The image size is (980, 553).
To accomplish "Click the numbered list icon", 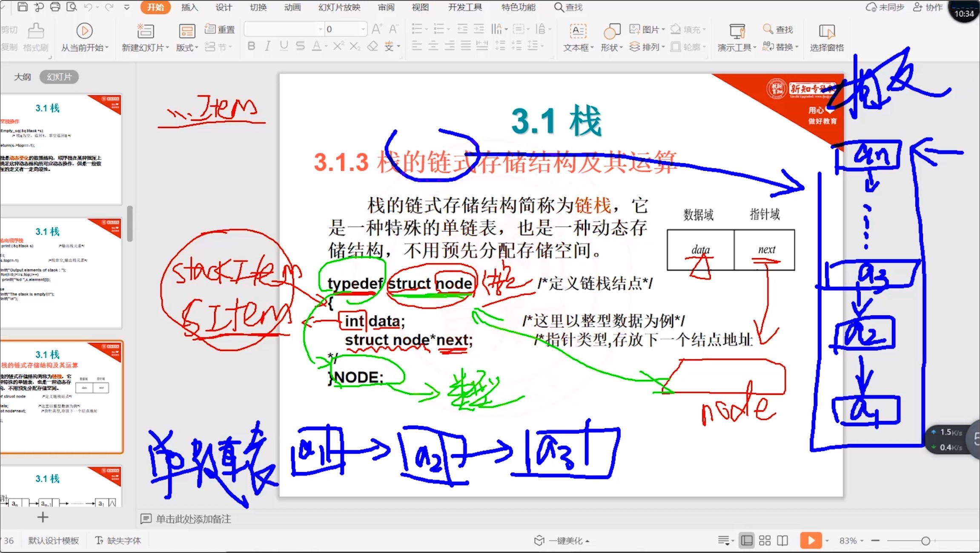I will click(x=438, y=29).
